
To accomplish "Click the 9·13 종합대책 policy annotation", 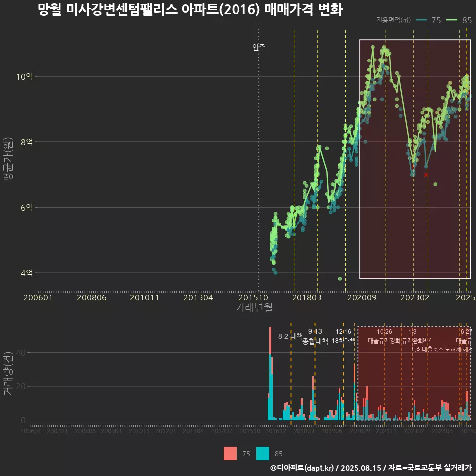I will [x=315, y=336].
